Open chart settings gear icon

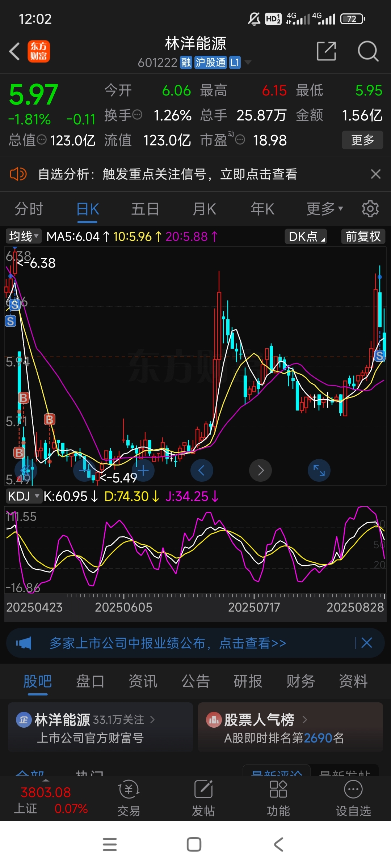(370, 209)
